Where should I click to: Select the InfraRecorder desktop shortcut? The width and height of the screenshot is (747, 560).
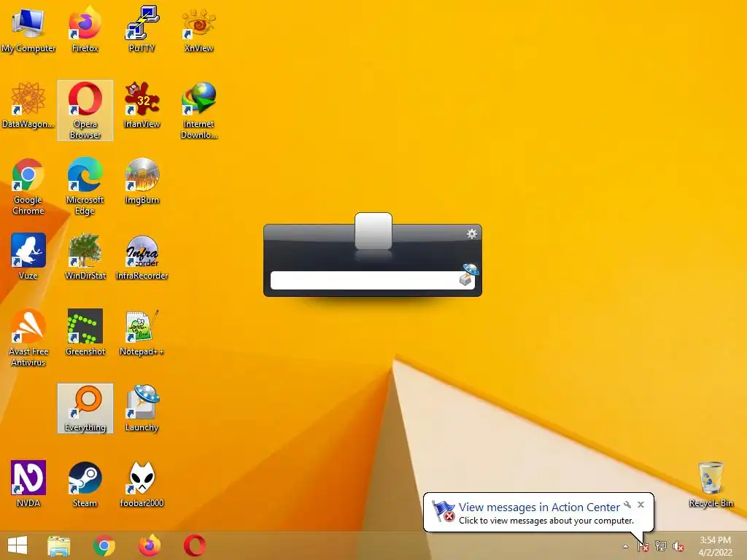point(142,257)
